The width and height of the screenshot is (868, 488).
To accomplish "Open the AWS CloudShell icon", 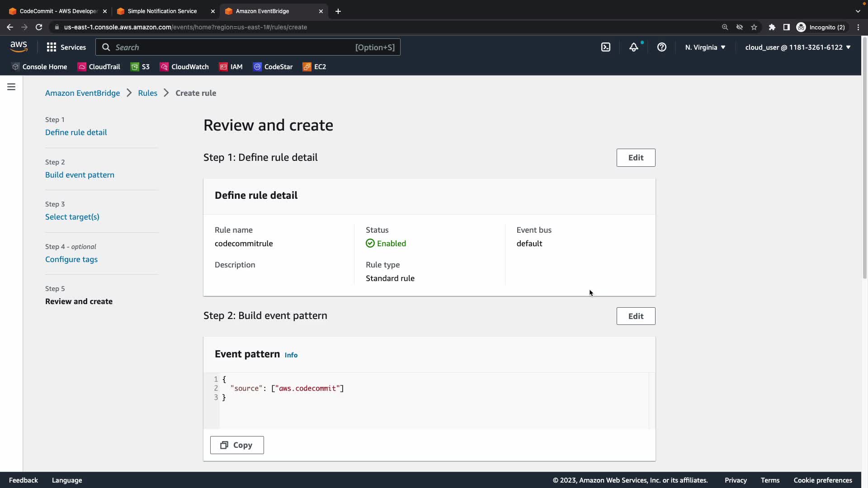I will (x=606, y=47).
